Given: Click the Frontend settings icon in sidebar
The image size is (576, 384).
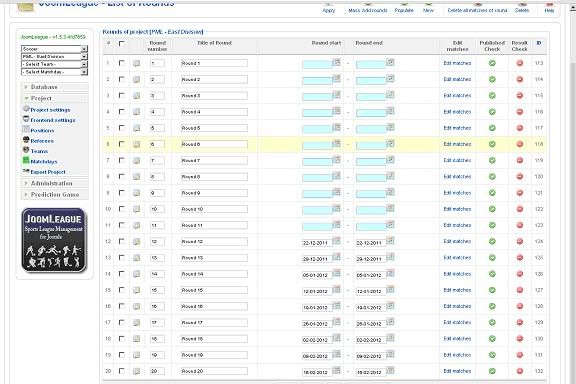Looking at the screenshot, I should point(26,119).
